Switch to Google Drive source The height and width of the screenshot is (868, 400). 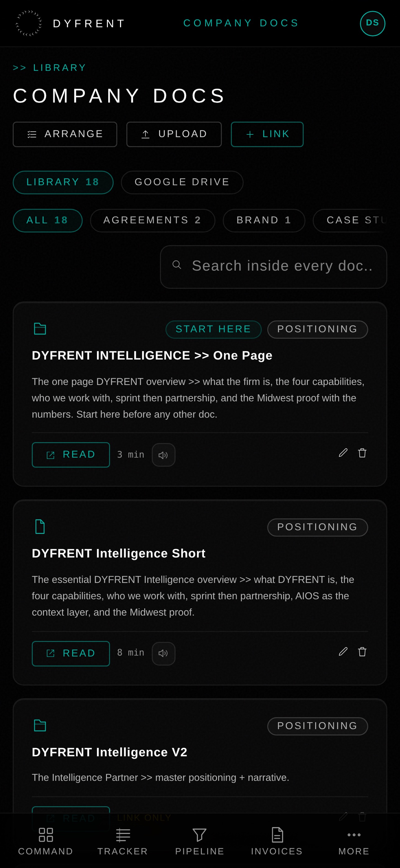(182, 182)
